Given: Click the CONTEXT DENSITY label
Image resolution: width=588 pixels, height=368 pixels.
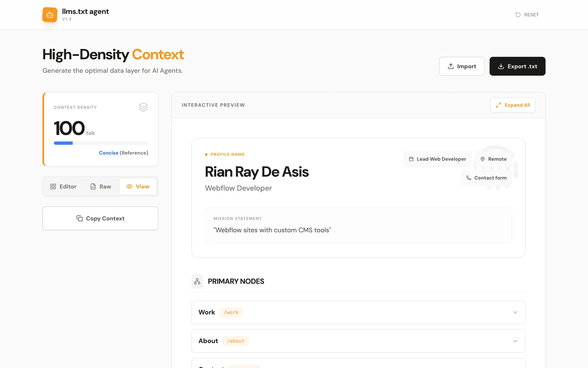Looking at the screenshot, I should pyautogui.click(x=75, y=107).
